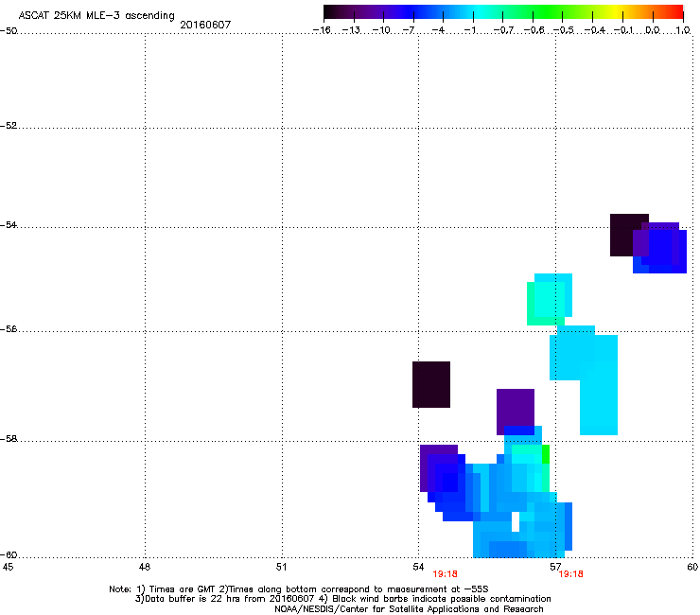Click red 19:18 time beneath longitude 54

(x=445, y=574)
